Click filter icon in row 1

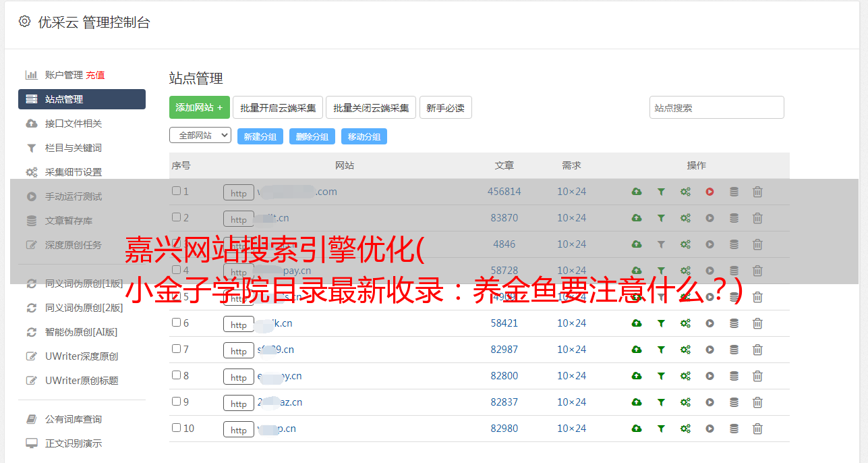[661, 192]
